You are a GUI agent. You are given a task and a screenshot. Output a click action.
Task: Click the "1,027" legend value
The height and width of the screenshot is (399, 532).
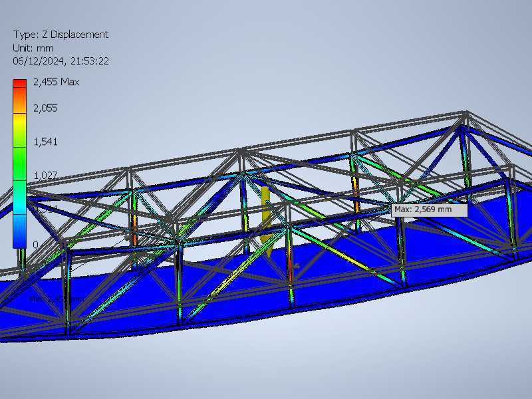(x=45, y=176)
